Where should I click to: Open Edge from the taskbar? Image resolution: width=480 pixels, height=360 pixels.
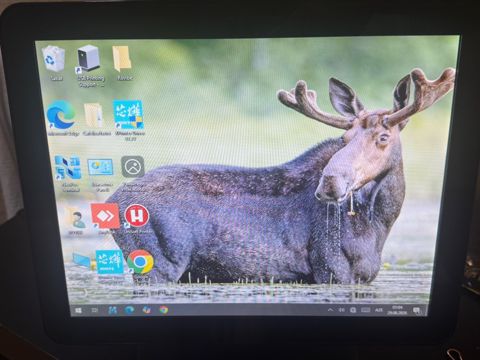(x=129, y=310)
